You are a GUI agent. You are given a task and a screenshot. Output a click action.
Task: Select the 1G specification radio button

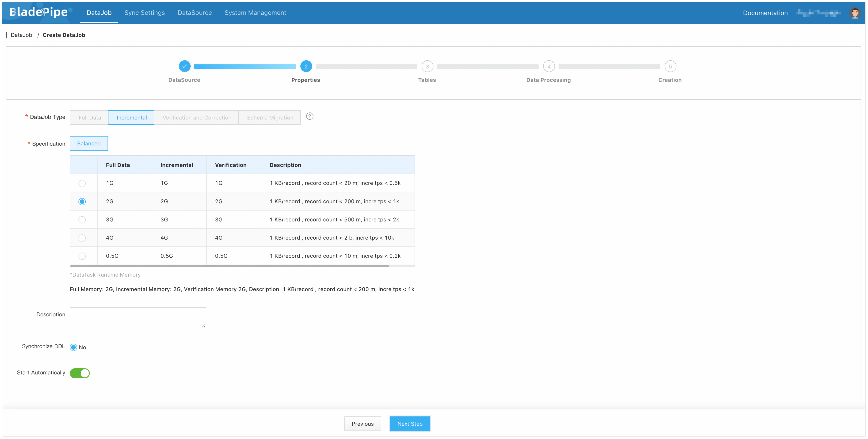point(82,184)
